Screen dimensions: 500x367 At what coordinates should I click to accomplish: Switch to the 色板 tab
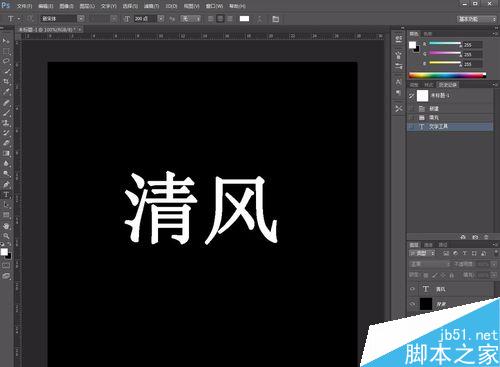pyautogui.click(x=427, y=34)
